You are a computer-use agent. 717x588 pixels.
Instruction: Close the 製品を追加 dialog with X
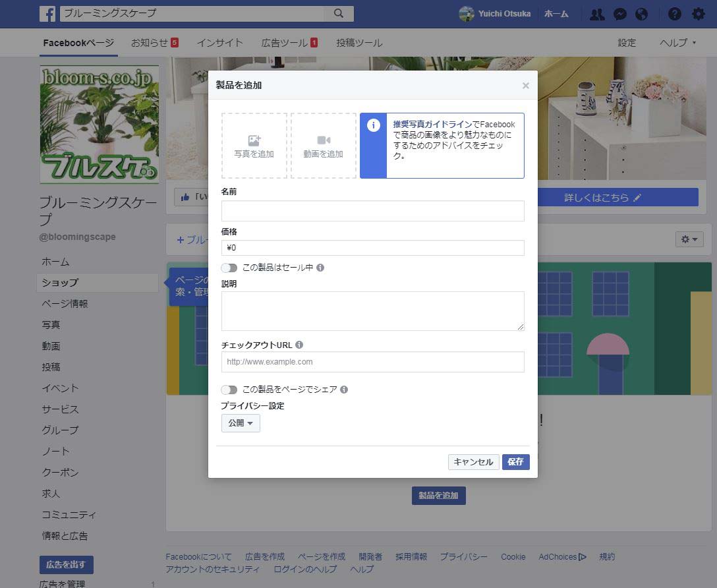526,86
